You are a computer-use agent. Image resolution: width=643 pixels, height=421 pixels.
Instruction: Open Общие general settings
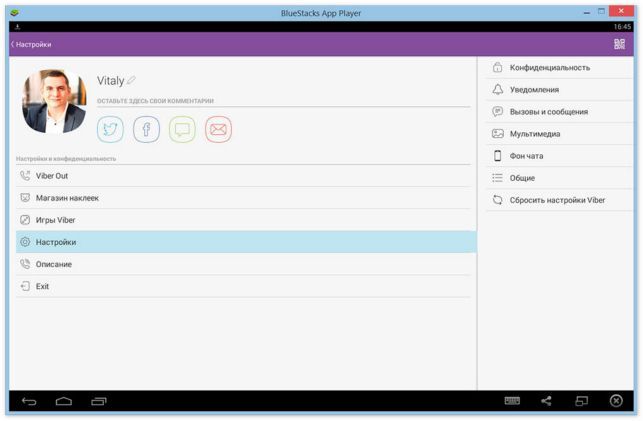tap(559, 178)
